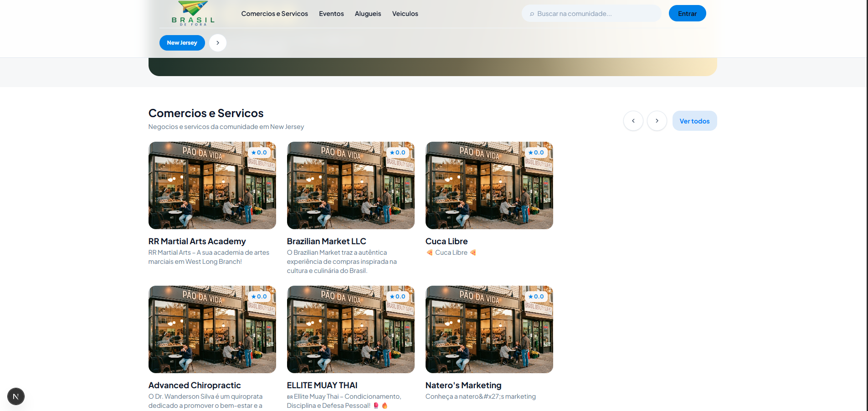Click the rating badge on Advanced Chiropractic
Viewport: 868px width, 411px height.
[x=259, y=297]
